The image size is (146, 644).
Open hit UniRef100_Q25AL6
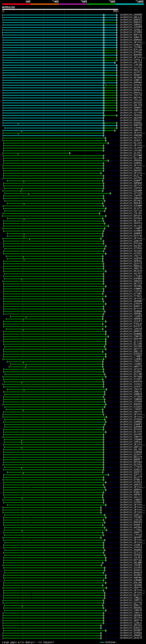click(x=131, y=30)
